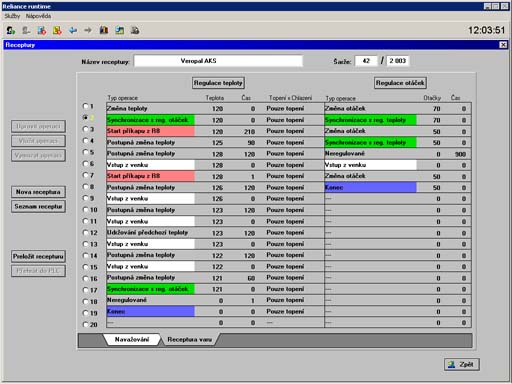512x384 pixels.
Task: Choose radio button for row 19 Konec
Action: [85, 313]
